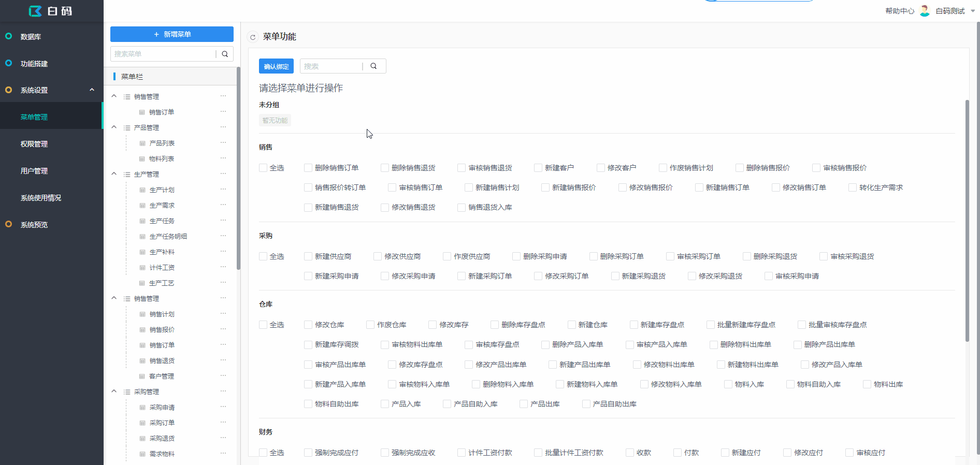
Task: Tick the 全选 checkbox in the 采购 section
Action: 263,256
